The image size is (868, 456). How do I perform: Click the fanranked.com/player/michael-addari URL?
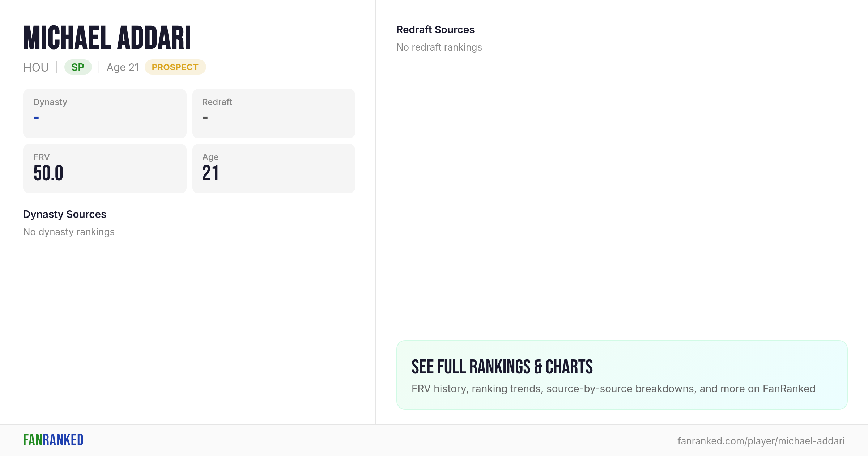tap(761, 441)
